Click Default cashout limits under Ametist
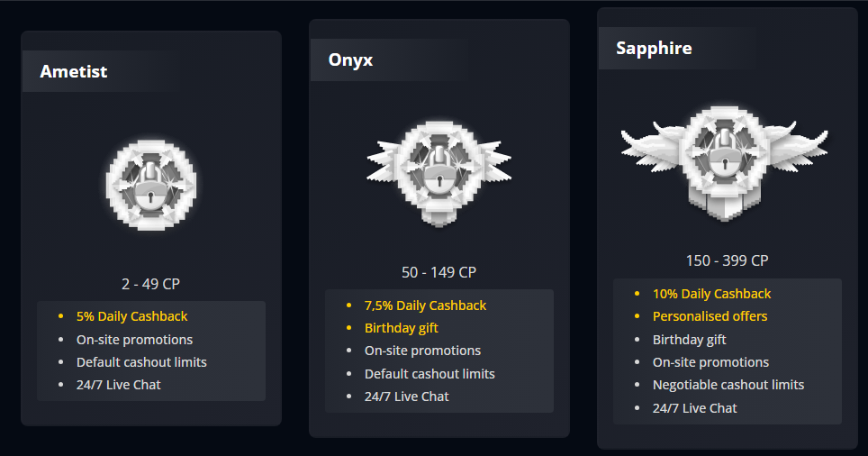This screenshot has height=456, width=868. (x=141, y=362)
